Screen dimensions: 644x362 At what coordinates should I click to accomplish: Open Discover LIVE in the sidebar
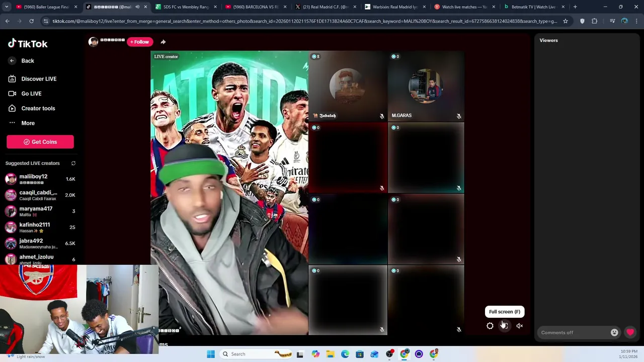click(x=32, y=79)
